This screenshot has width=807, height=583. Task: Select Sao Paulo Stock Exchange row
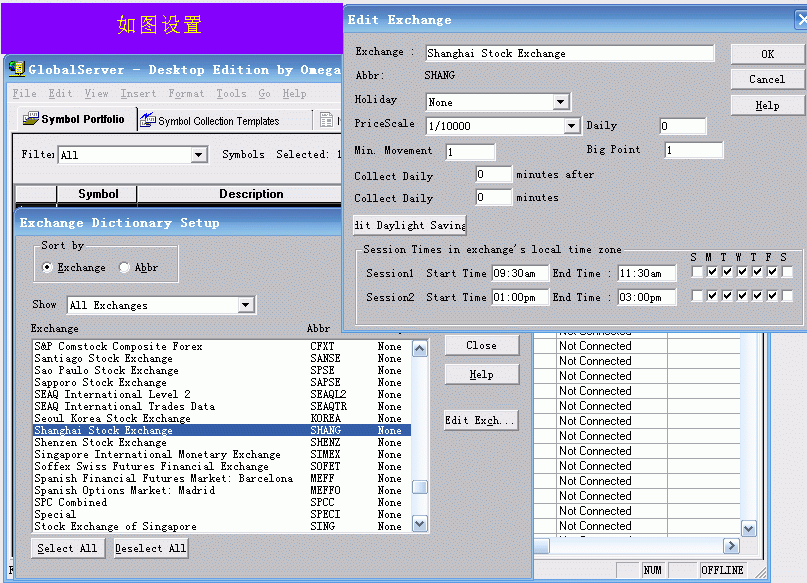pyautogui.click(x=222, y=370)
